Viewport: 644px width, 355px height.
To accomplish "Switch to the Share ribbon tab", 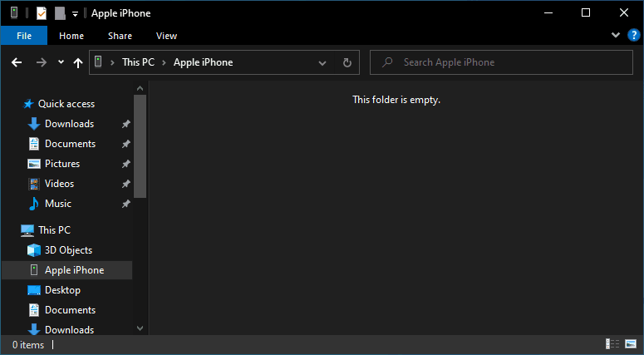I will [120, 36].
